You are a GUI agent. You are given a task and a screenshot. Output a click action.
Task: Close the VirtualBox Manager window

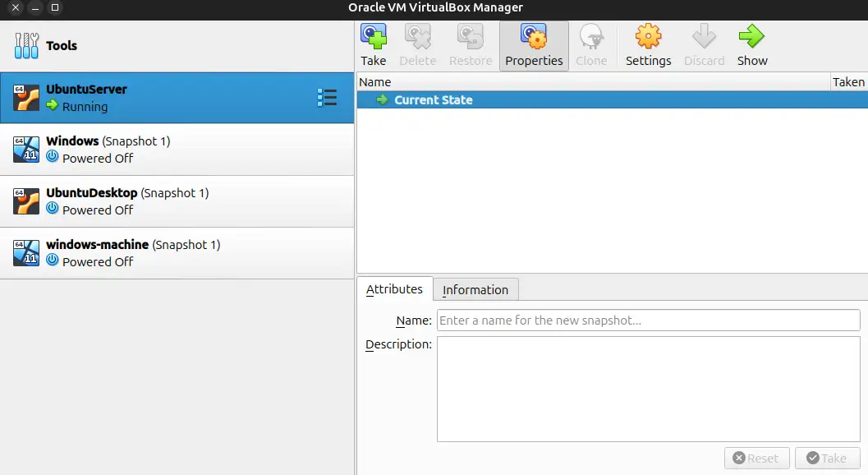point(16,7)
